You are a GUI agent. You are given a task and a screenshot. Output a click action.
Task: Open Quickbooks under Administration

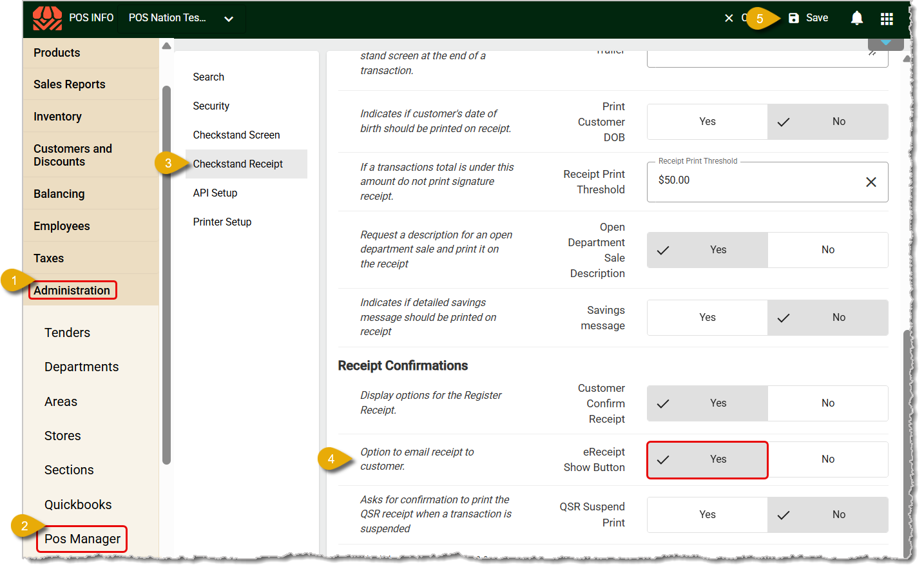pyautogui.click(x=78, y=505)
